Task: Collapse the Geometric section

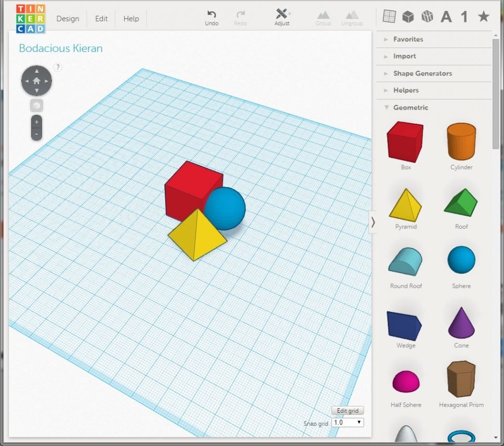Action: 410,108
